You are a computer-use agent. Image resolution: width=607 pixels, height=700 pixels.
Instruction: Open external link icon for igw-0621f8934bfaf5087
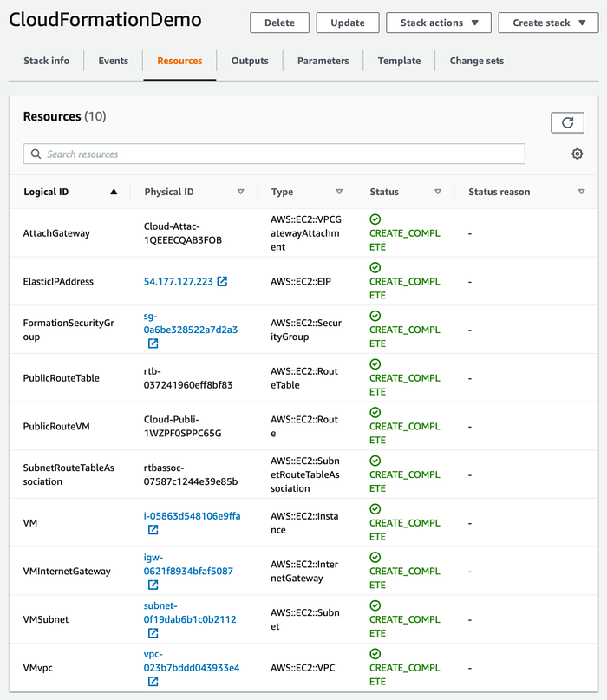[153, 585]
